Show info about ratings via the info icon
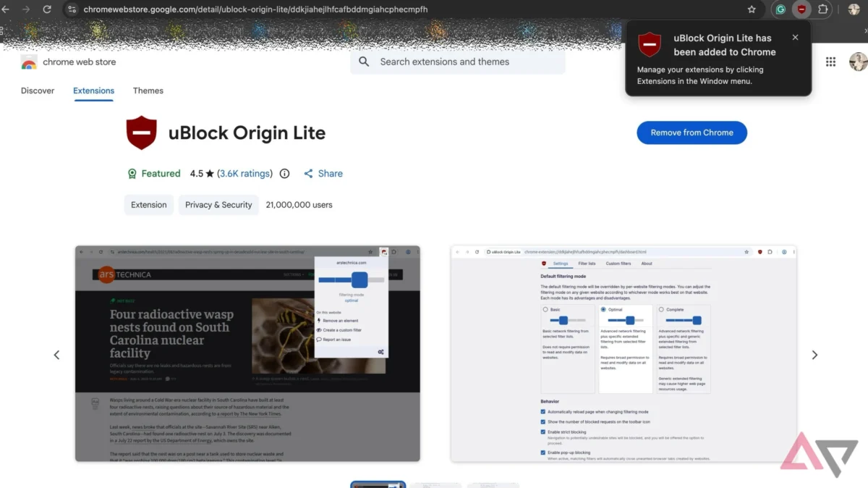The image size is (868, 488). point(284,174)
